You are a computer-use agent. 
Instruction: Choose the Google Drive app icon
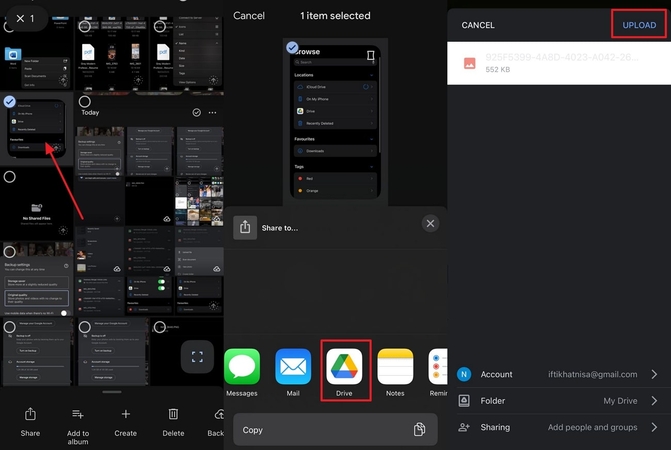(344, 367)
